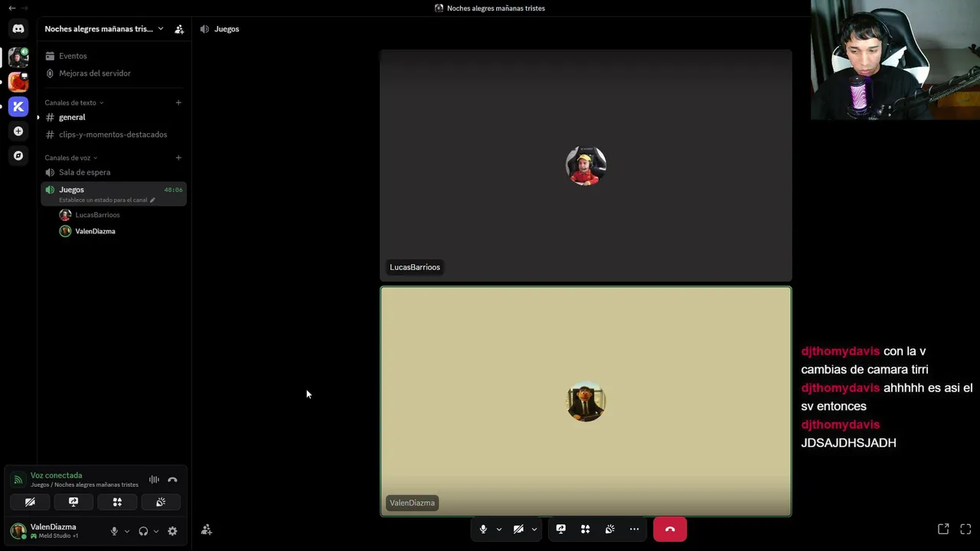Create a channel in Canales de texto
980x551 pixels.
click(178, 103)
